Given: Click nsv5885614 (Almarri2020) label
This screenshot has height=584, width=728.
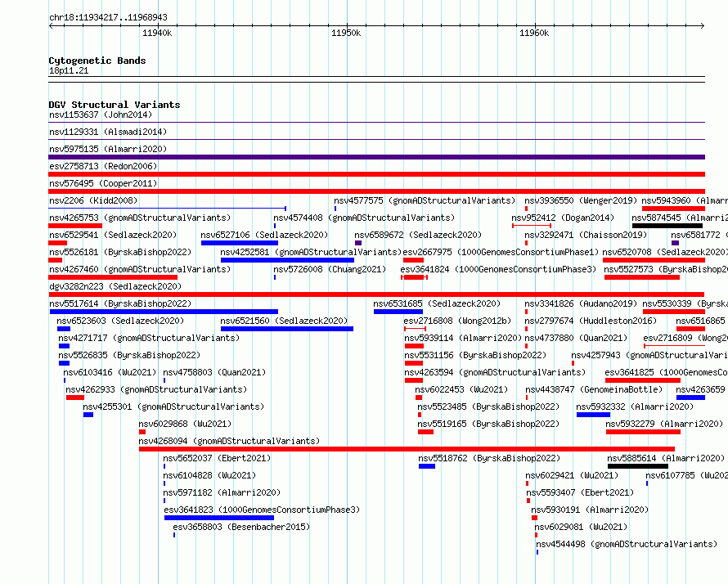Looking at the screenshot, I should coord(666,458).
